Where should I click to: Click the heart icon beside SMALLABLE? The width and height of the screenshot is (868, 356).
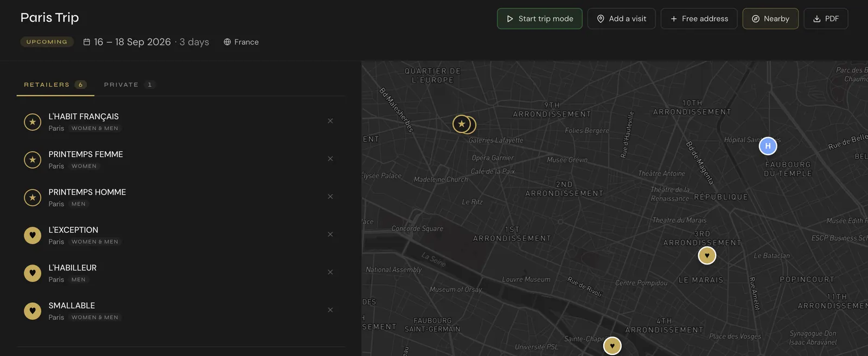click(x=33, y=311)
